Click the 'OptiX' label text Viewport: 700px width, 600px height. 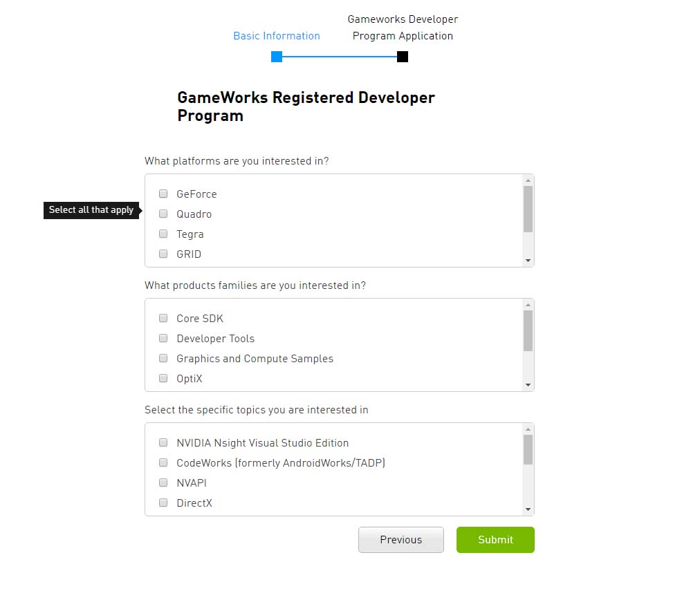(190, 379)
